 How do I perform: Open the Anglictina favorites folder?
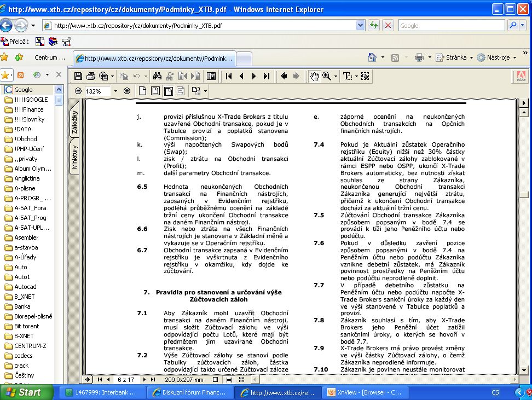[27, 178]
